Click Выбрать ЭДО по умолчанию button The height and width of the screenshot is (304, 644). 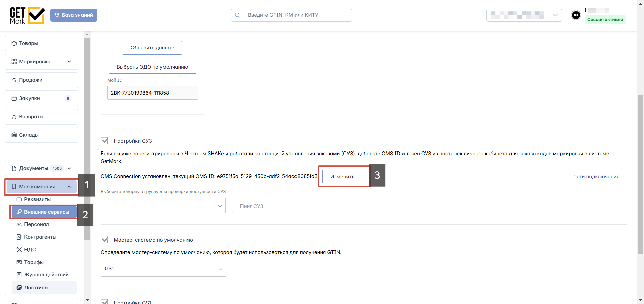[x=152, y=67]
